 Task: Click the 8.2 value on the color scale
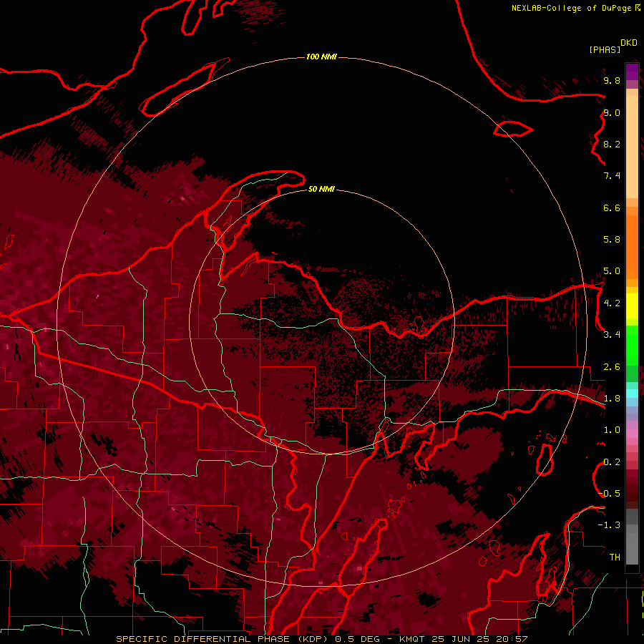click(x=611, y=144)
